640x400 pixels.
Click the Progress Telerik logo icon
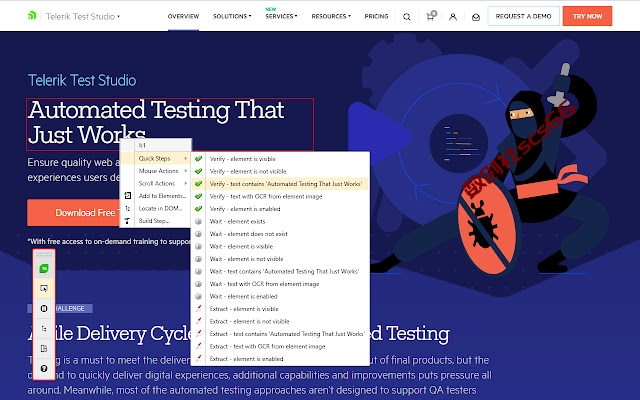coord(32,16)
